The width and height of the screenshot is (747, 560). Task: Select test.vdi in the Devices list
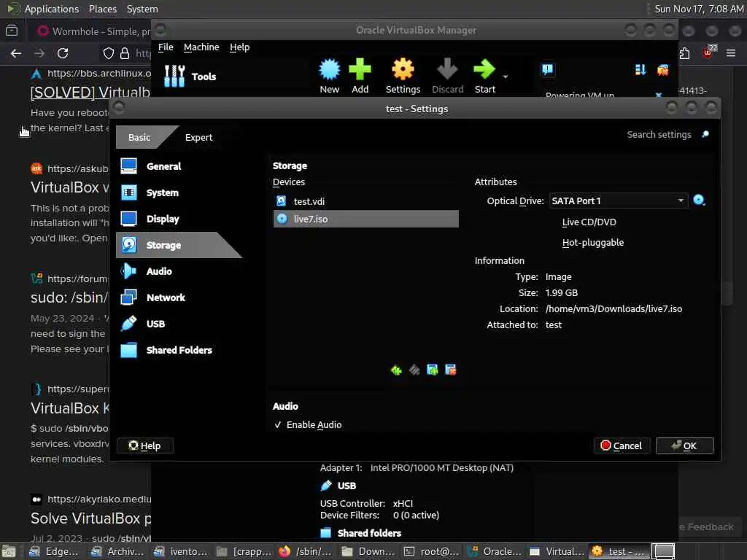[x=366, y=201]
